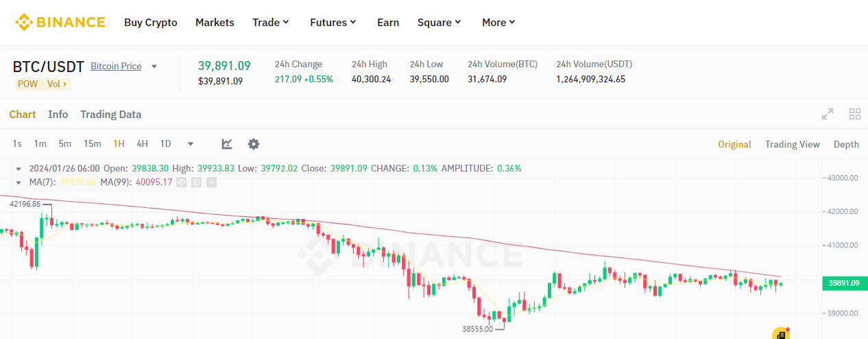The image size is (868, 339).
Task: Select the 5m interval
Action: click(65, 144)
